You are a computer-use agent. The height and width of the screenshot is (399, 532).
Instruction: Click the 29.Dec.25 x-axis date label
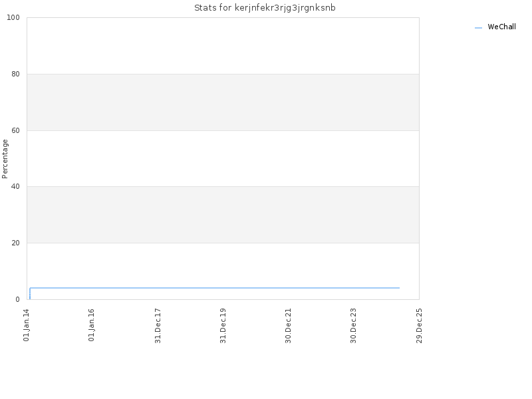tap(419, 326)
